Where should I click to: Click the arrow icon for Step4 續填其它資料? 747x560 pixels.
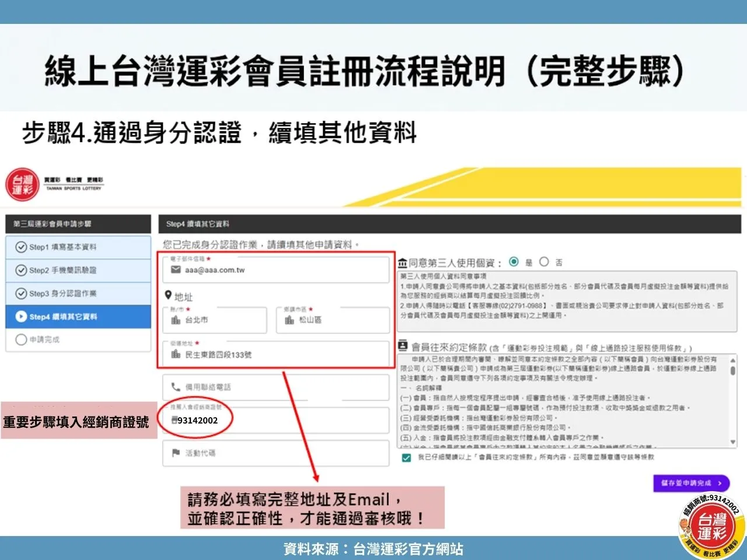click(x=21, y=317)
